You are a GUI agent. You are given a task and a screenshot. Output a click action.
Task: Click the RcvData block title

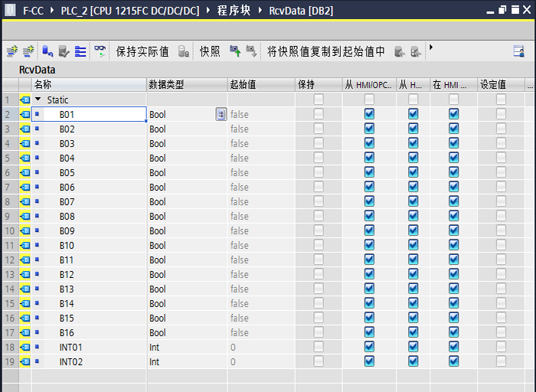(37, 70)
